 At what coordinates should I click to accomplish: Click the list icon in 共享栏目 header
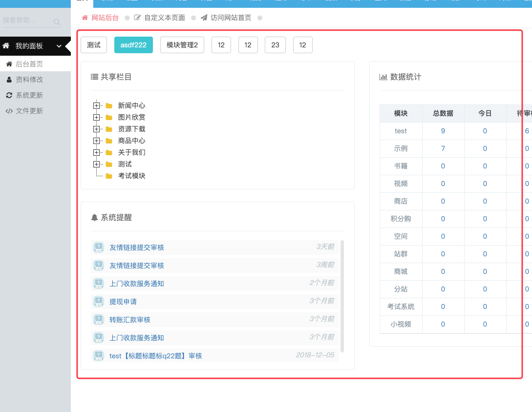[x=94, y=77]
